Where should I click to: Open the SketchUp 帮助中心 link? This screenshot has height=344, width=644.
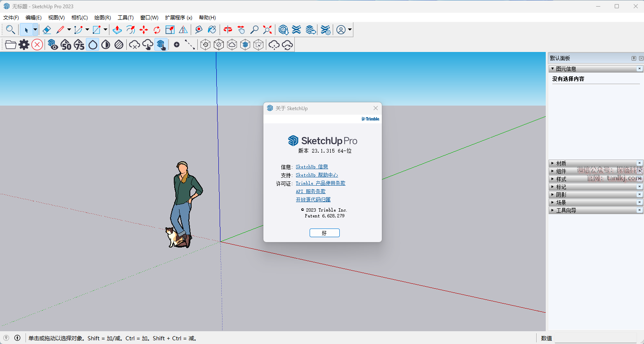click(x=317, y=175)
